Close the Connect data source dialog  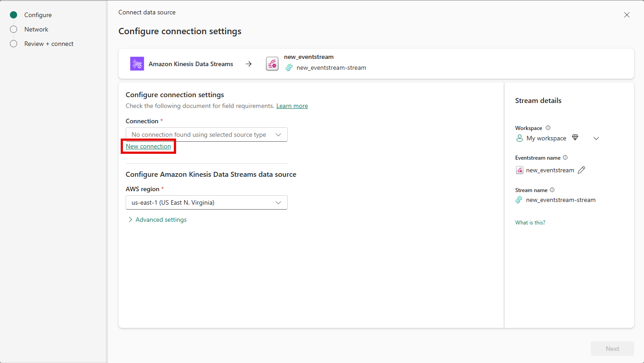coord(627,15)
